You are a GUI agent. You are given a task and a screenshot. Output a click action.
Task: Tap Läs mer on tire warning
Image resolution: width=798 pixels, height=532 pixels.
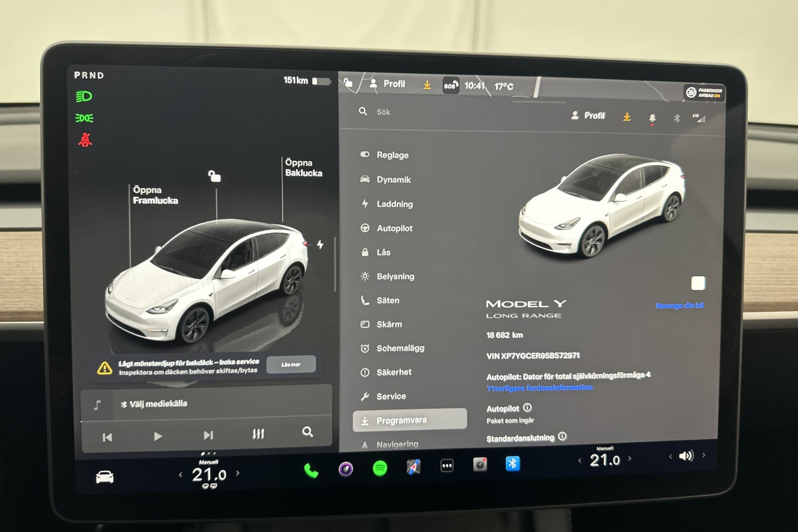tap(291, 364)
